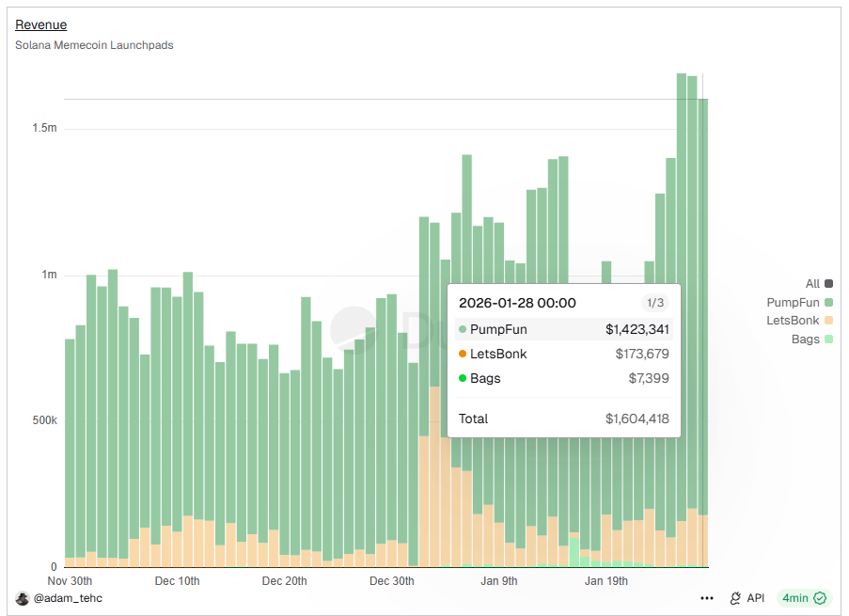Toggle the All series legend item
Screen dimensions: 849x616
(812, 283)
